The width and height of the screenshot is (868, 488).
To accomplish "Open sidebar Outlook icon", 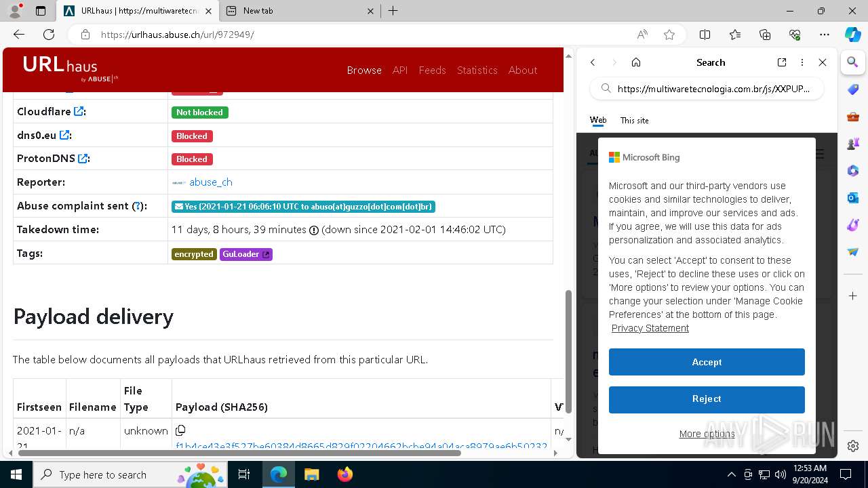I will (x=853, y=198).
